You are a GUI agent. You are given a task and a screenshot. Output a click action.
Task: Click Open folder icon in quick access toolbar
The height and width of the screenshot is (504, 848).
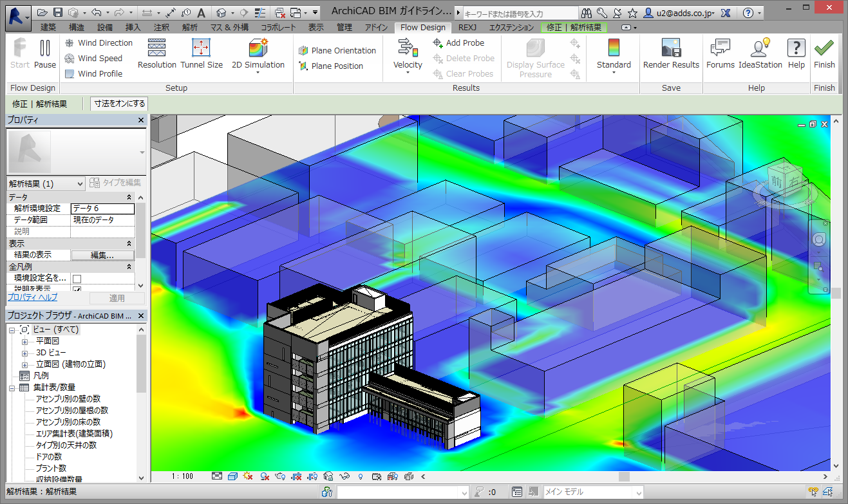pyautogui.click(x=42, y=13)
